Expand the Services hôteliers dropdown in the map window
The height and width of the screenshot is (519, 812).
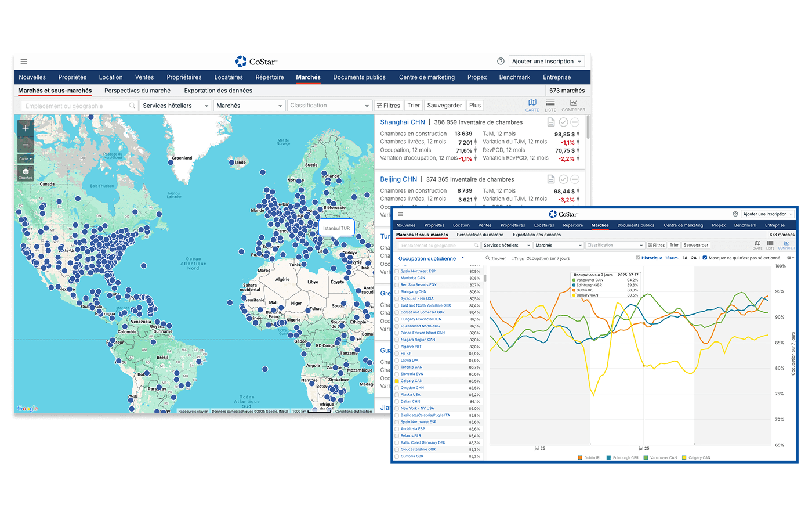(x=175, y=106)
